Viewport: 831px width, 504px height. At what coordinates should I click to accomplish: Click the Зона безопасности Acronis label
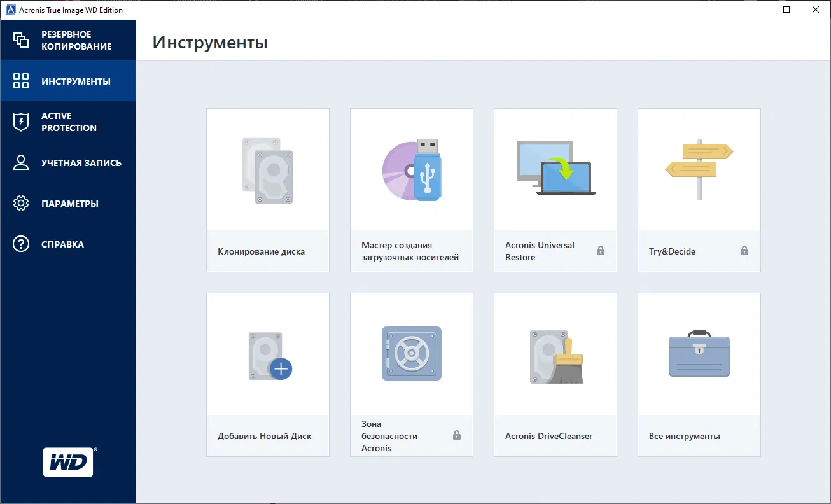389,436
